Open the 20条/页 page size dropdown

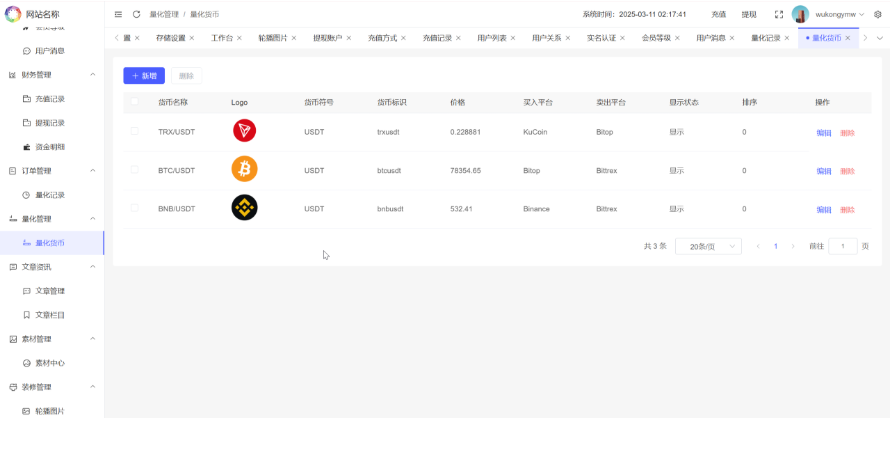(708, 246)
